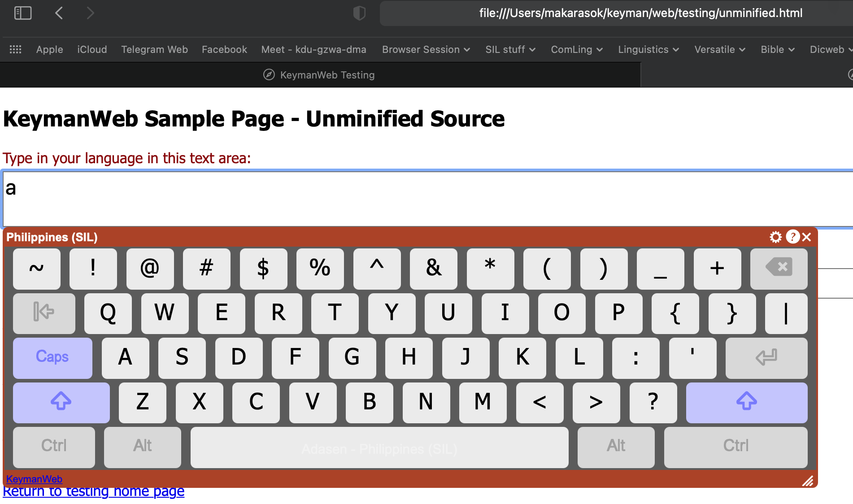Expand the Bible bookmarks folder
This screenshot has height=504, width=853.
point(777,49)
